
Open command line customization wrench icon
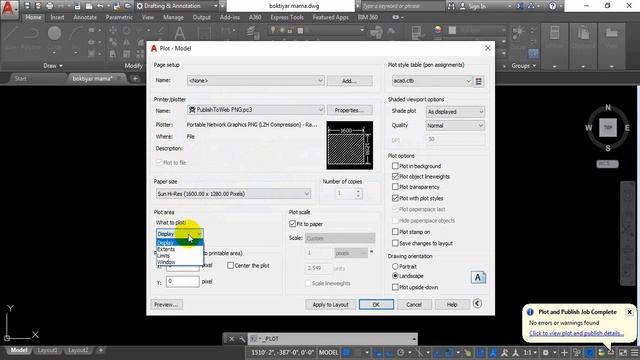(242, 339)
